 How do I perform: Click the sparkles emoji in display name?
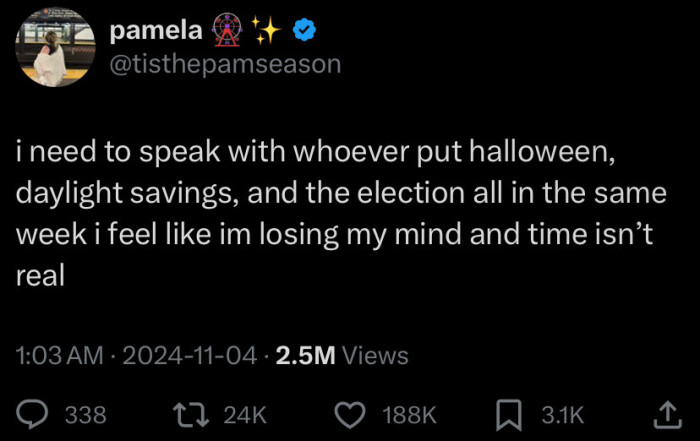(265, 32)
